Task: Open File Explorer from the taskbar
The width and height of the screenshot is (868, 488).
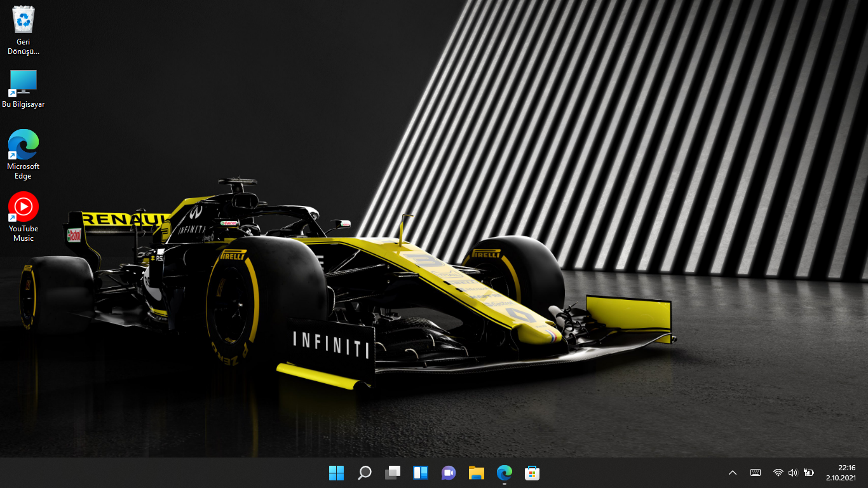Action: click(477, 473)
